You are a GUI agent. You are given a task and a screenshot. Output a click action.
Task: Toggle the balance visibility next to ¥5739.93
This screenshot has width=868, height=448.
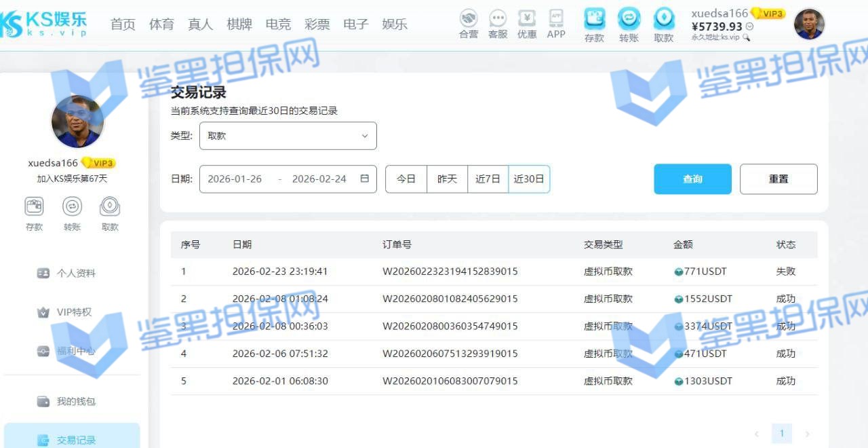click(x=749, y=26)
